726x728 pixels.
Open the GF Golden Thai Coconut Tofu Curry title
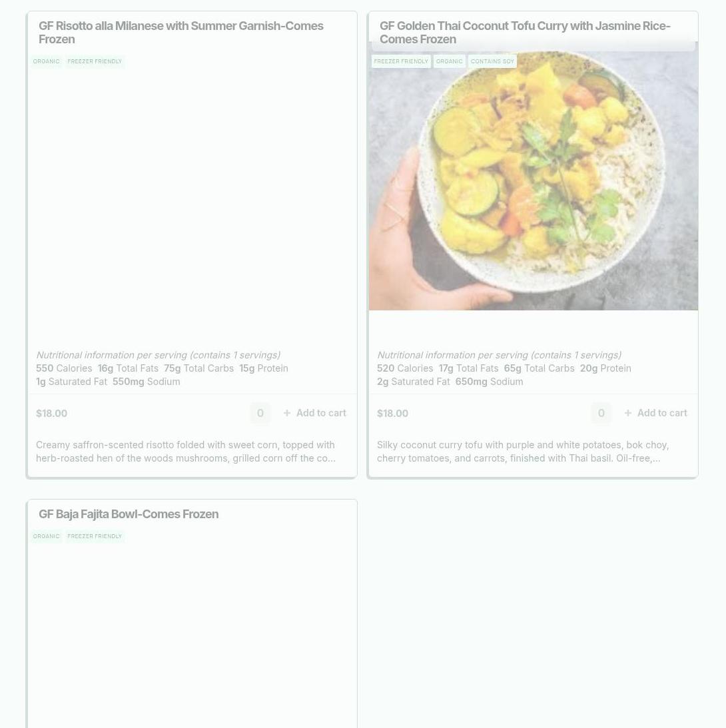(x=525, y=33)
